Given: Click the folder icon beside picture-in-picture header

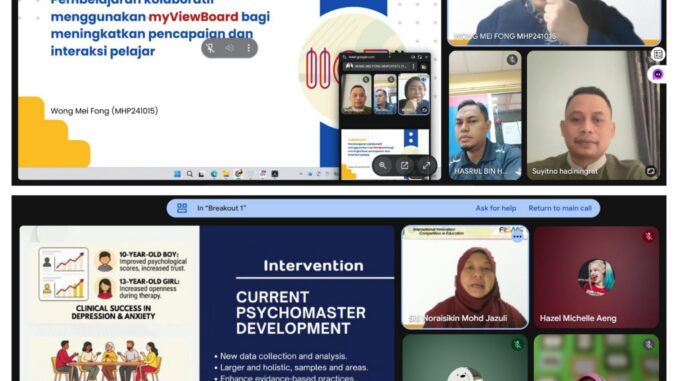Looking at the screenshot, I should [x=424, y=67].
